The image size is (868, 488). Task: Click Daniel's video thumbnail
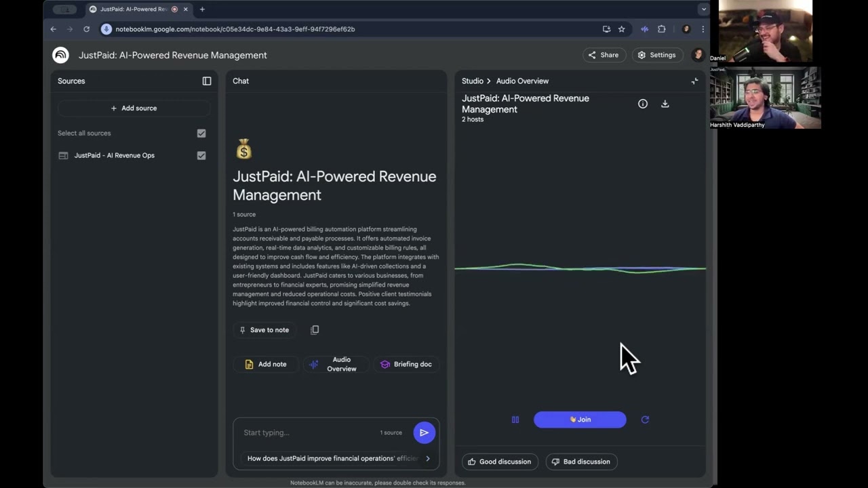coord(765,31)
